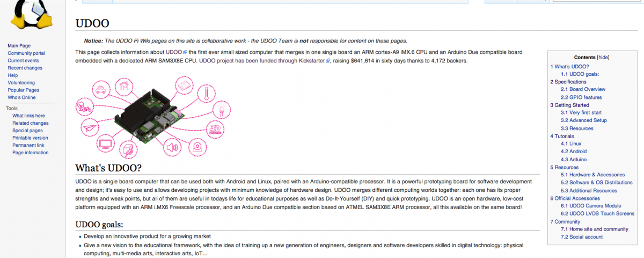The image size is (644, 258).
Task: Jump to 4 Tutorials in Contents
Action: point(562,136)
